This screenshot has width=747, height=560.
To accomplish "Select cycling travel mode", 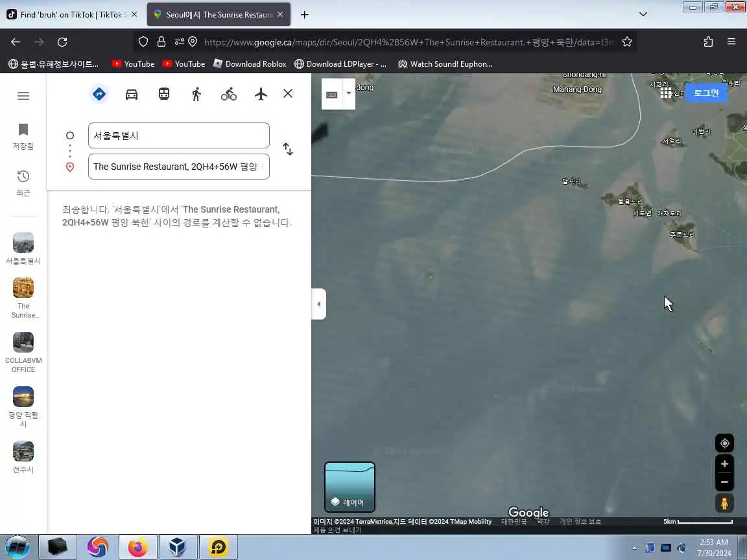I will 229,94.
